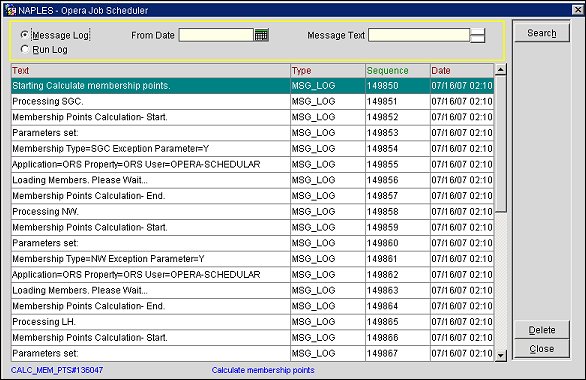Click sequence cell 149857
Viewport: 586px width, 380px height.
(398, 196)
